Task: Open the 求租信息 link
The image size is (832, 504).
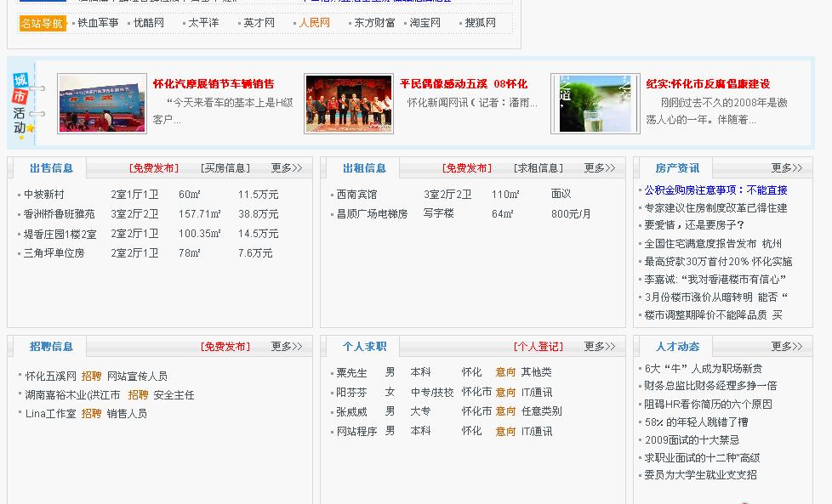Action: (x=539, y=168)
